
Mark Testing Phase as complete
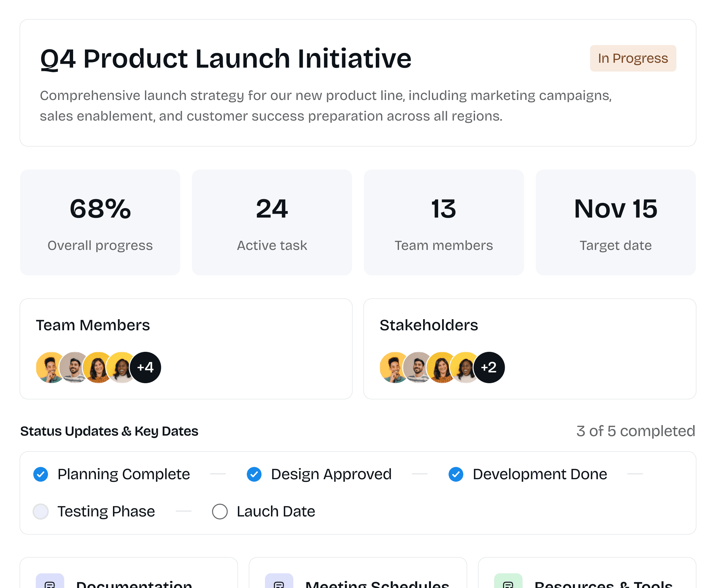coord(40,512)
